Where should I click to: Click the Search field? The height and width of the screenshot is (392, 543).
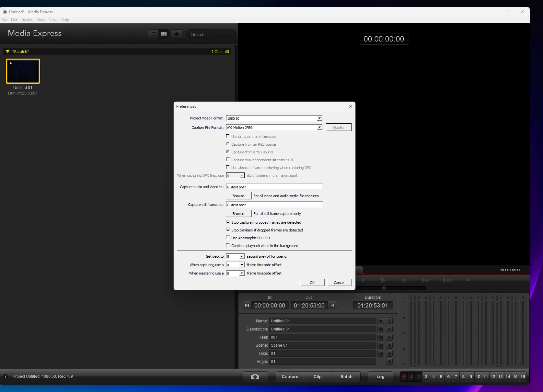(211, 34)
